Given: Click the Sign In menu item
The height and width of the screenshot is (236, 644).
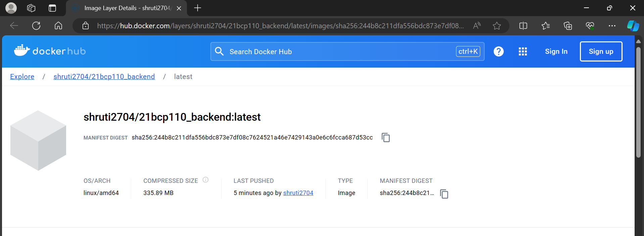Looking at the screenshot, I should pyautogui.click(x=556, y=51).
